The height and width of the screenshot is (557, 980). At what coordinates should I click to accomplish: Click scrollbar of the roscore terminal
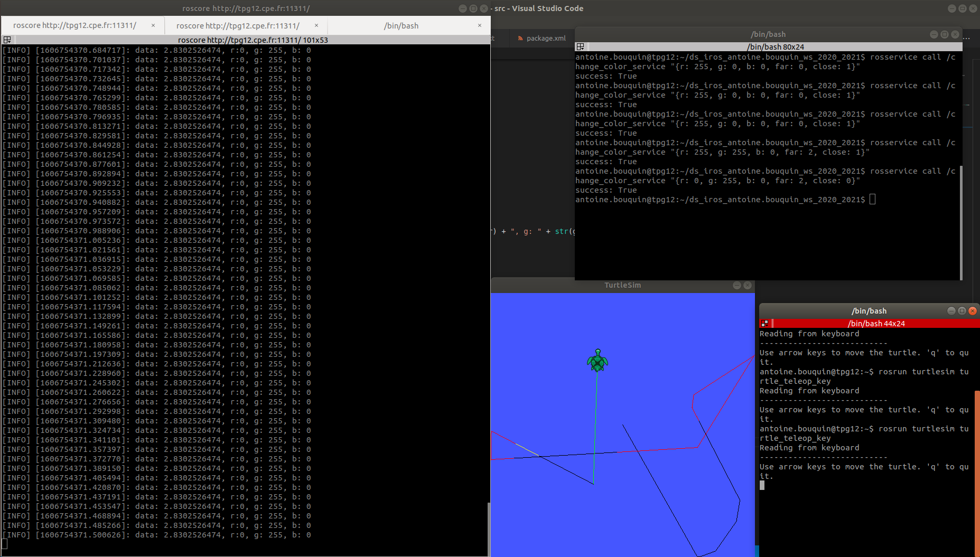(x=489, y=529)
